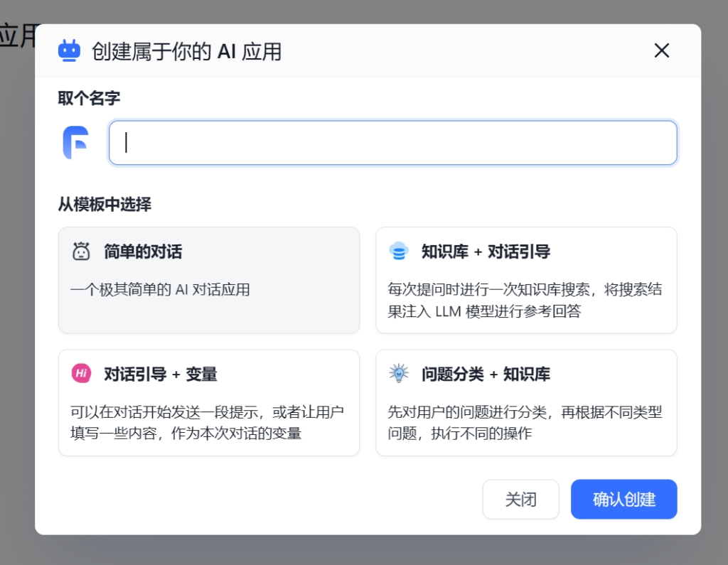
Task: Click the lightbulb icon for 问题分类 + 知识库
Action: (x=399, y=374)
